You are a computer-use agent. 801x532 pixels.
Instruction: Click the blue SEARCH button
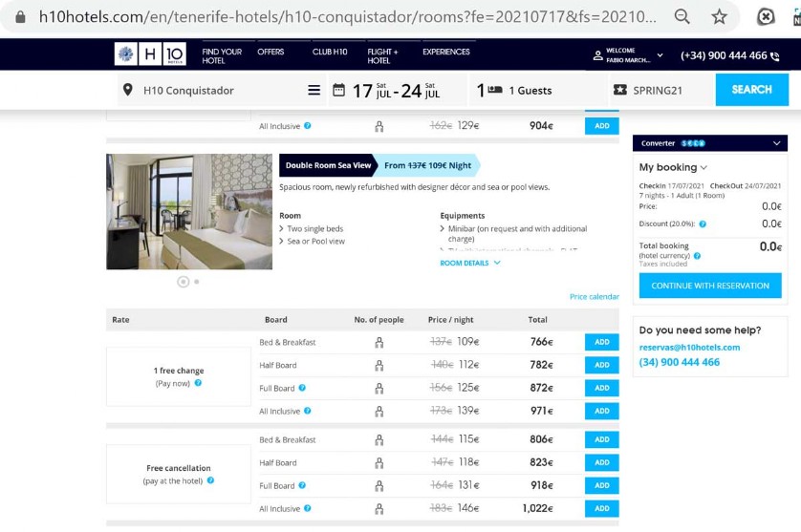click(752, 90)
